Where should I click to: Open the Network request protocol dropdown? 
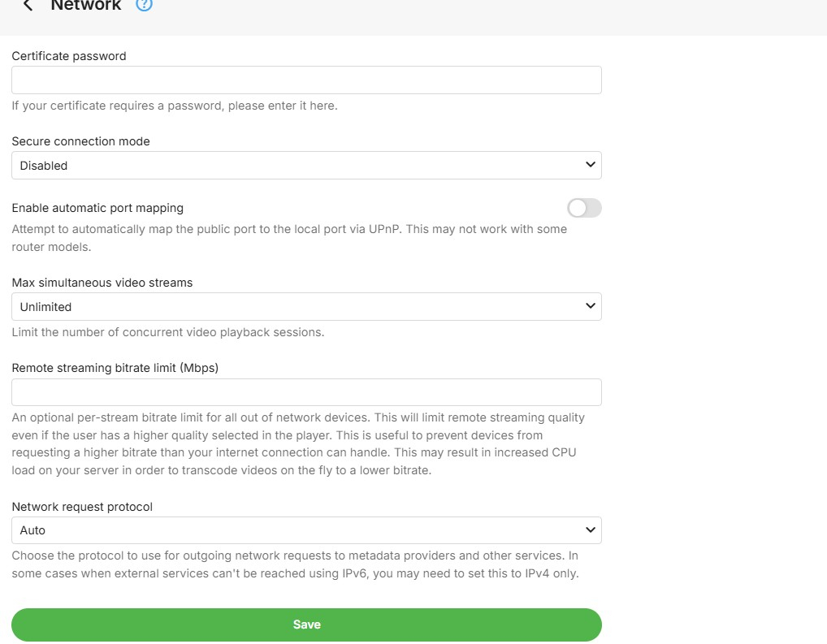(x=306, y=530)
